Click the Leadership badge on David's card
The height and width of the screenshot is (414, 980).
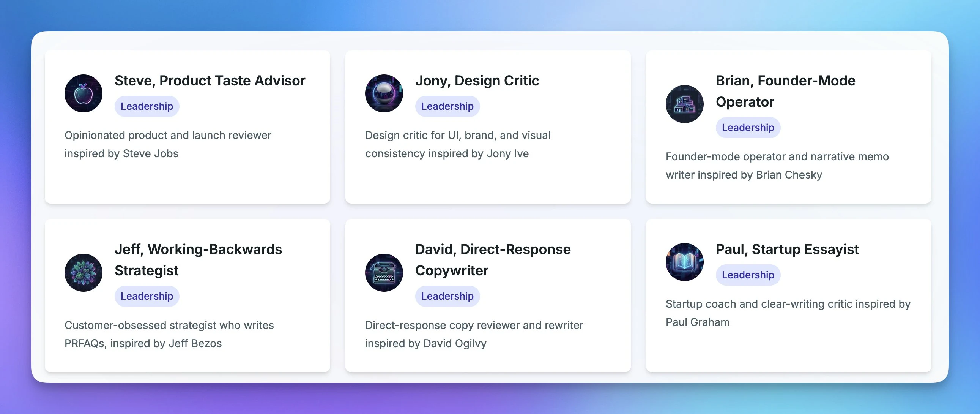(447, 296)
